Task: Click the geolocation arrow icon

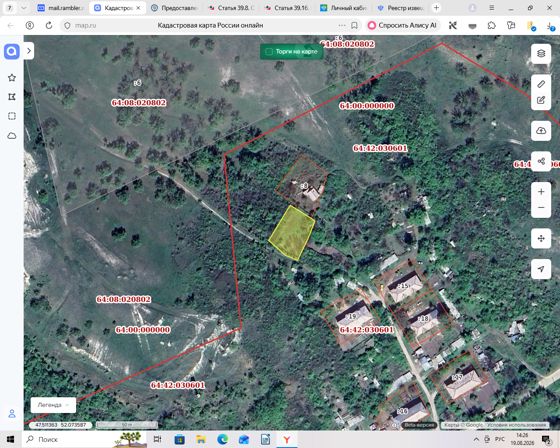Action: coord(541,269)
